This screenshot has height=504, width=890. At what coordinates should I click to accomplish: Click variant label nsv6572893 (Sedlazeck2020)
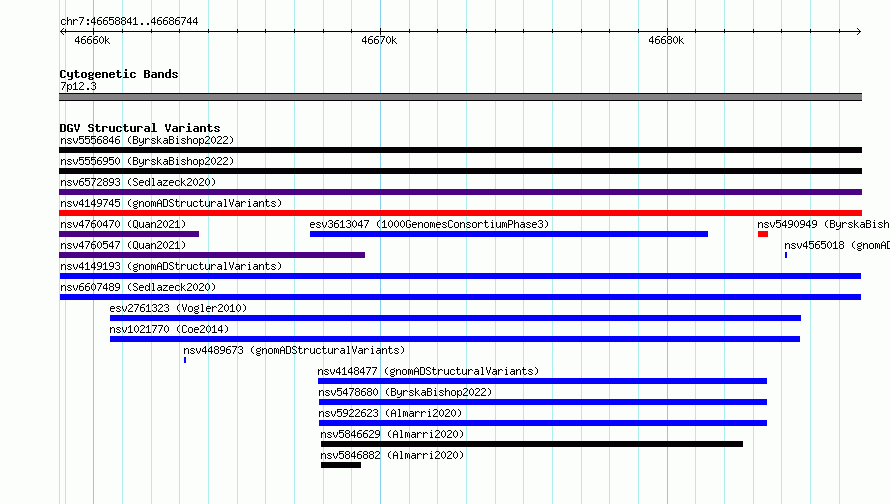coord(138,182)
